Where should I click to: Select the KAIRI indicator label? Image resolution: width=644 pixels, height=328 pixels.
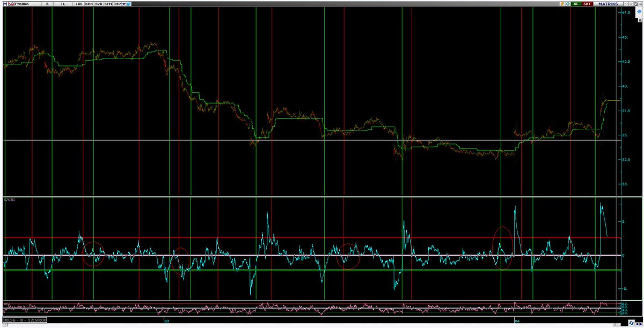coord(9,199)
